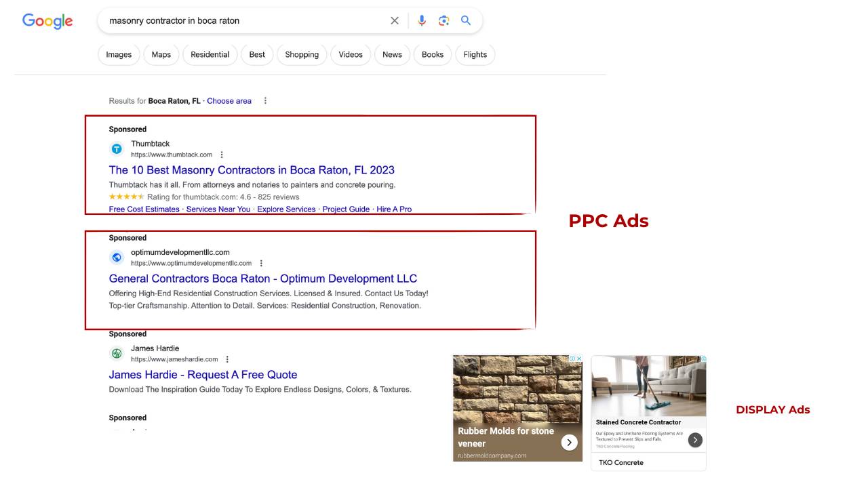The image size is (868, 488).
Task: Click the James Hardie favicon
Action: click(117, 353)
